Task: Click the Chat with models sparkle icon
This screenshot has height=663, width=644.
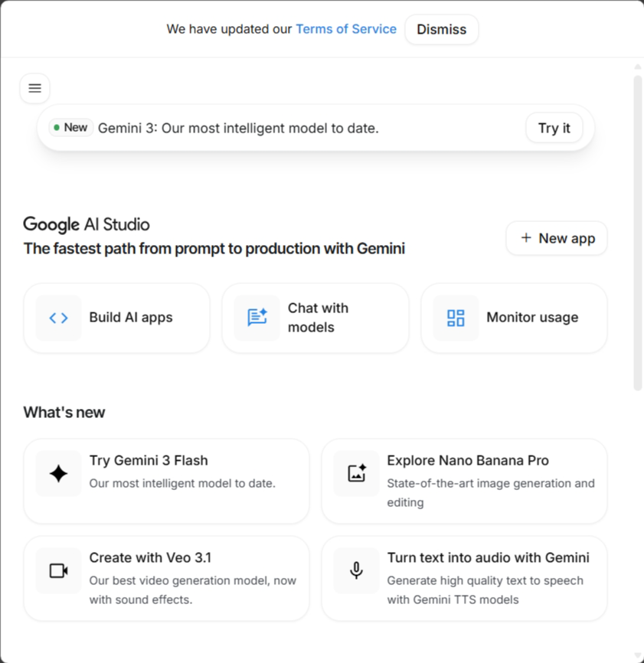Action: [x=257, y=318]
